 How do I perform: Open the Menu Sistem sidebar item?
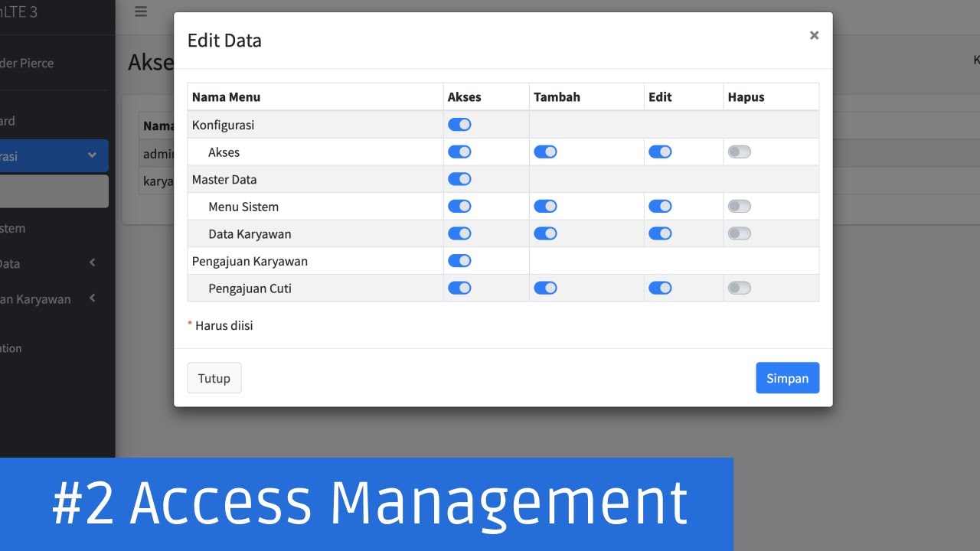point(54,228)
